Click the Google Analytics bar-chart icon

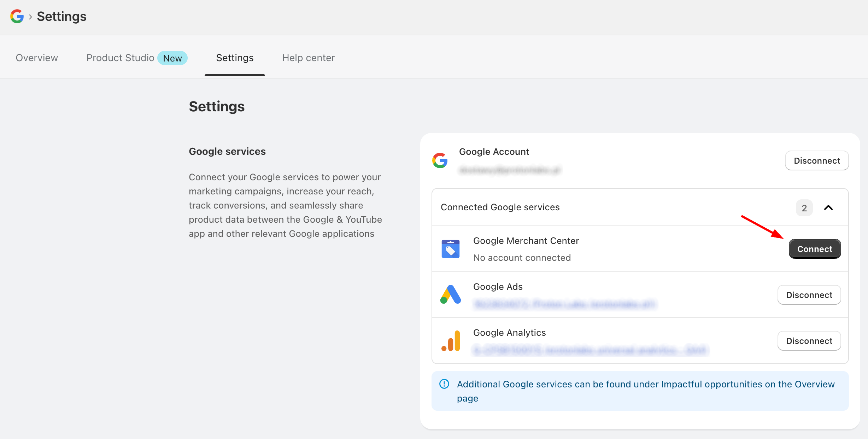450,340
